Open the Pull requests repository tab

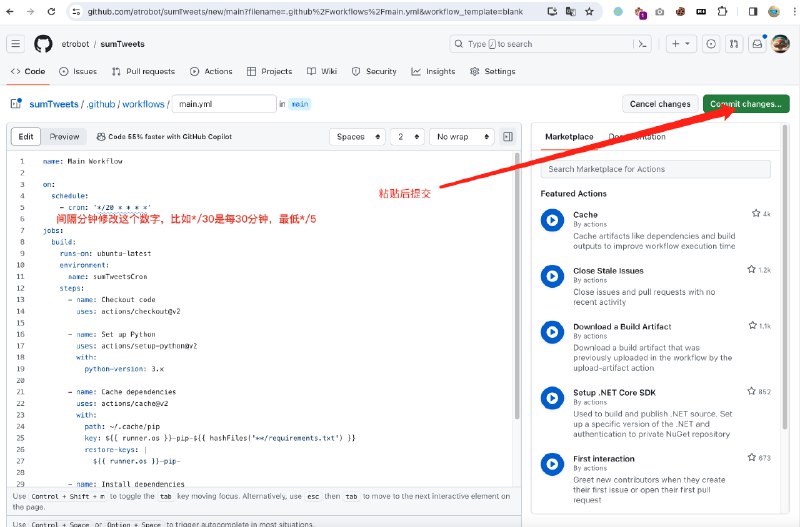click(x=143, y=71)
